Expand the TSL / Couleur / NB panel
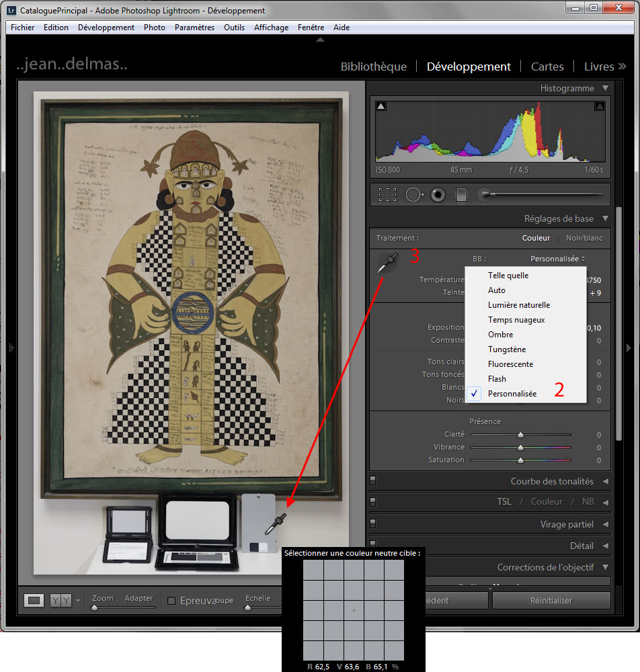This screenshot has height=672, width=640. pos(606,502)
